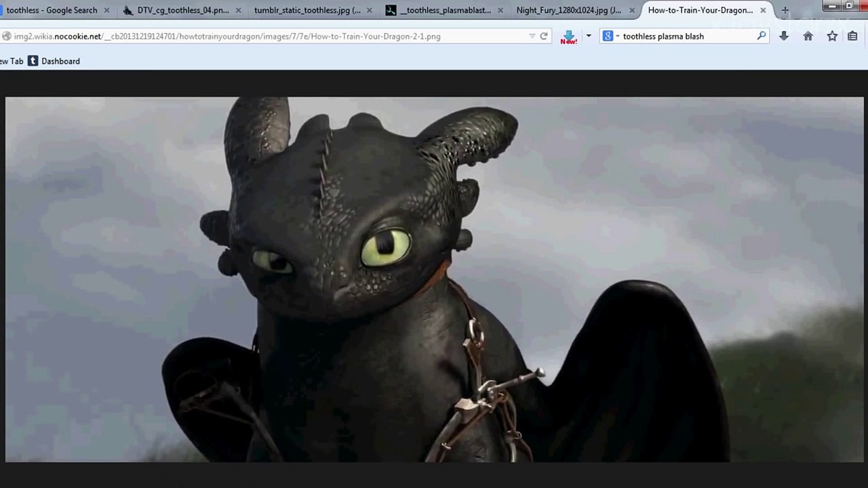Screen dimensions: 868x488
Task: Select the How-to-Train-Your-Dragon tab
Action: [x=700, y=10]
